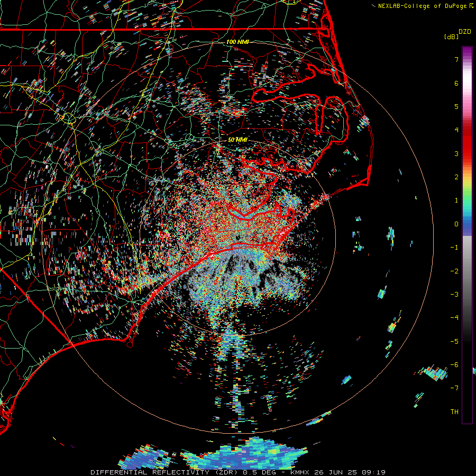The height and width of the screenshot is (476, 476).
Task: Click the -4 scale value
Action: click(454, 318)
